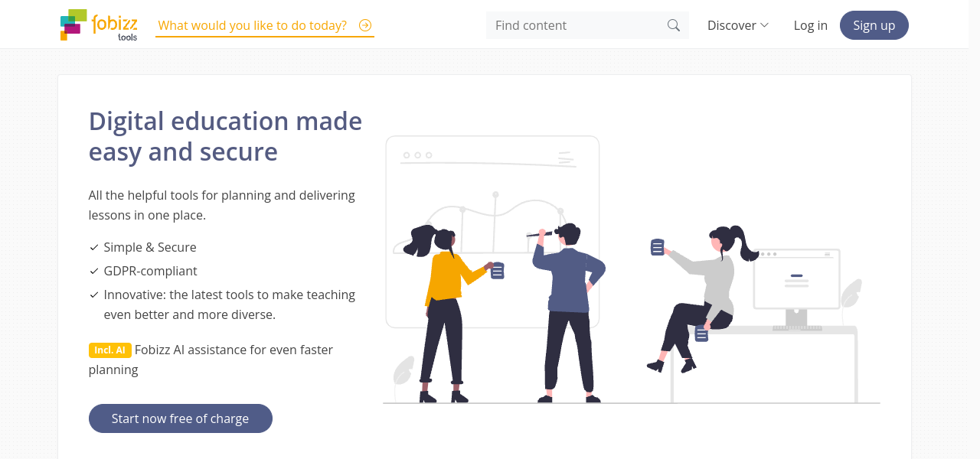Click the computer monitor in the illustration
The image size is (980, 459).
(x=796, y=281)
